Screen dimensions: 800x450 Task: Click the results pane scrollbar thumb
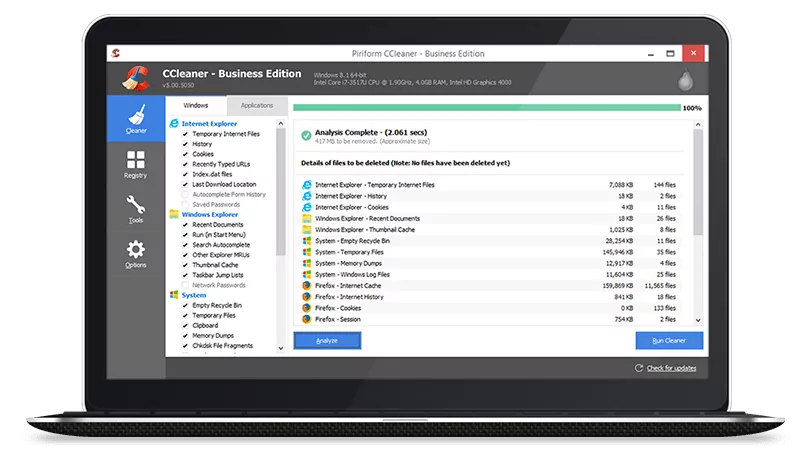(698, 182)
